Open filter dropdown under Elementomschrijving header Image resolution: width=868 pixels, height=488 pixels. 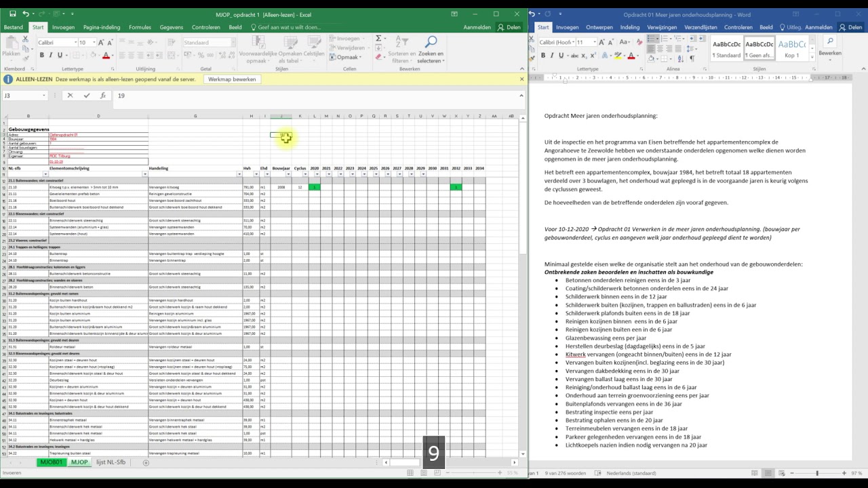144,174
